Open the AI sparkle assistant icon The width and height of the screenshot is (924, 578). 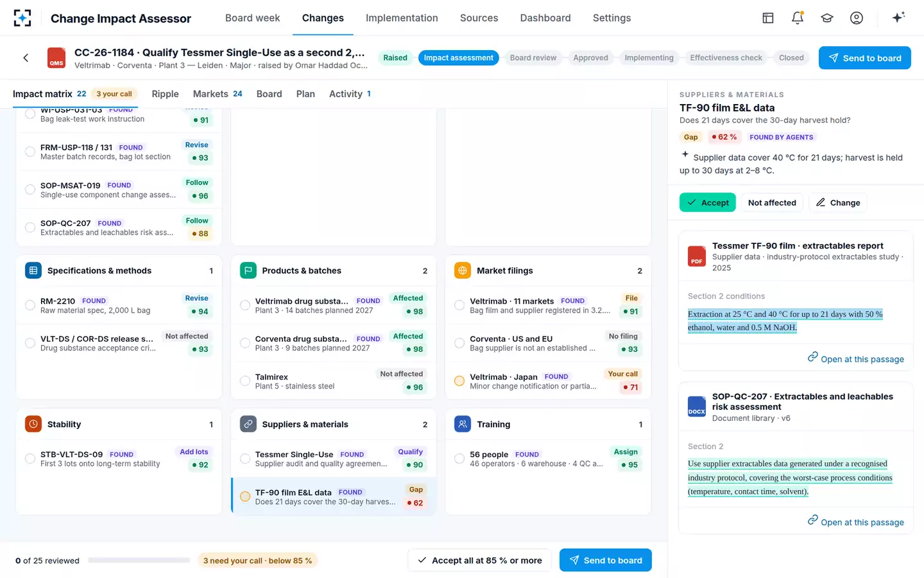[898, 17]
